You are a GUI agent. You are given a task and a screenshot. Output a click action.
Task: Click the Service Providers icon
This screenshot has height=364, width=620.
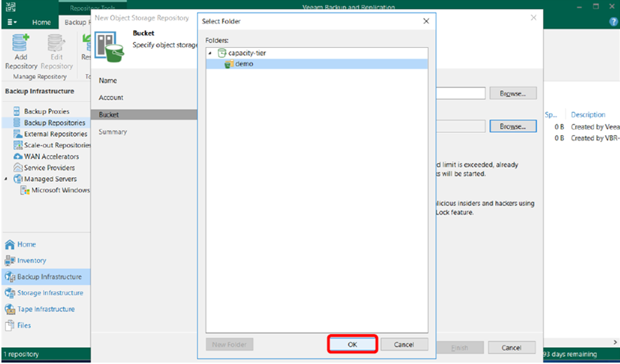click(x=18, y=167)
